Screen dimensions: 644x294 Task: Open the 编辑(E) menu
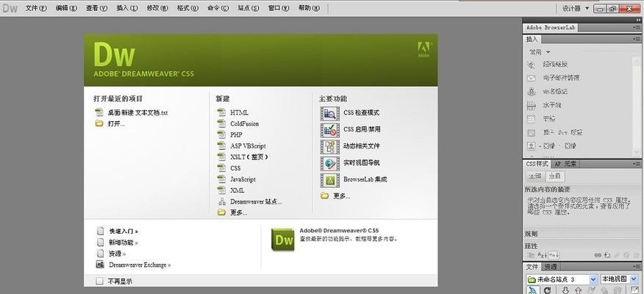click(x=66, y=8)
